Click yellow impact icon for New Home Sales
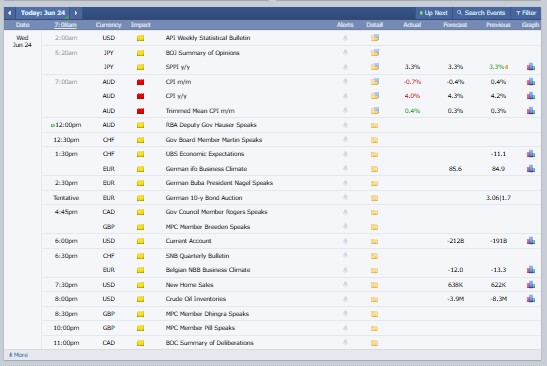Screen dimensions: 547x366 [x=140, y=285]
